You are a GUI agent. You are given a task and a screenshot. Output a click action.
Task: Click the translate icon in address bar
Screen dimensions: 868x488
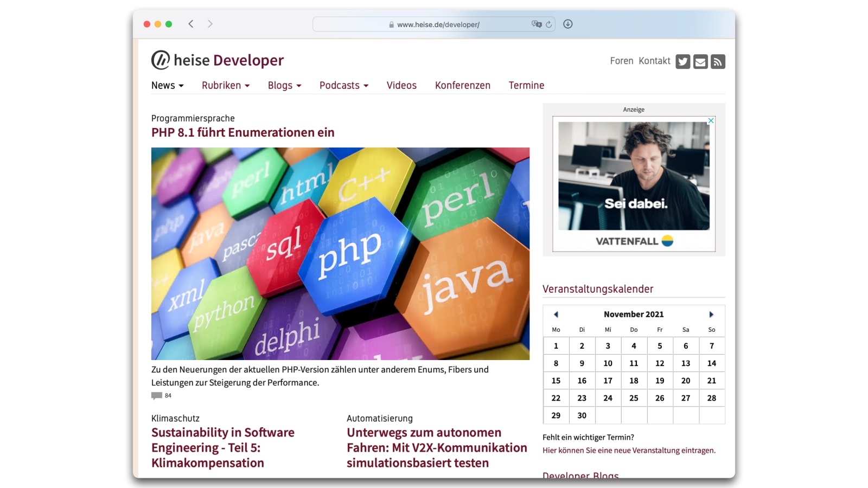537,24
